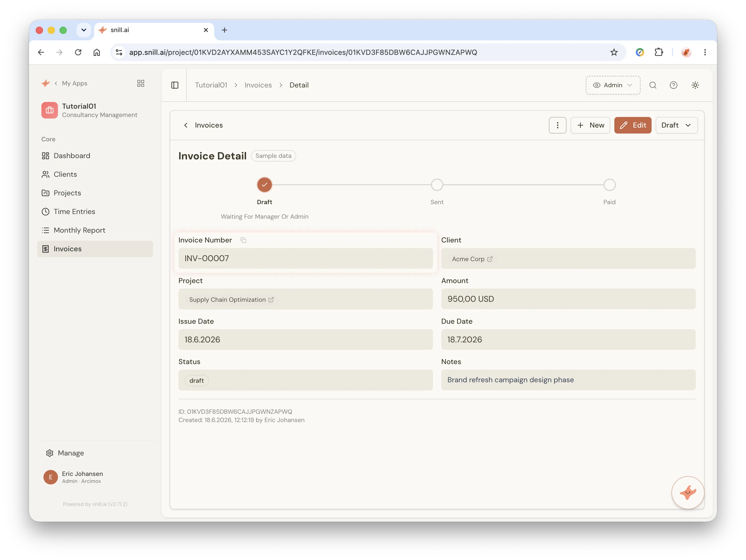Close the snill.ai tab
Screen dimensions: 746x560
coord(206,30)
